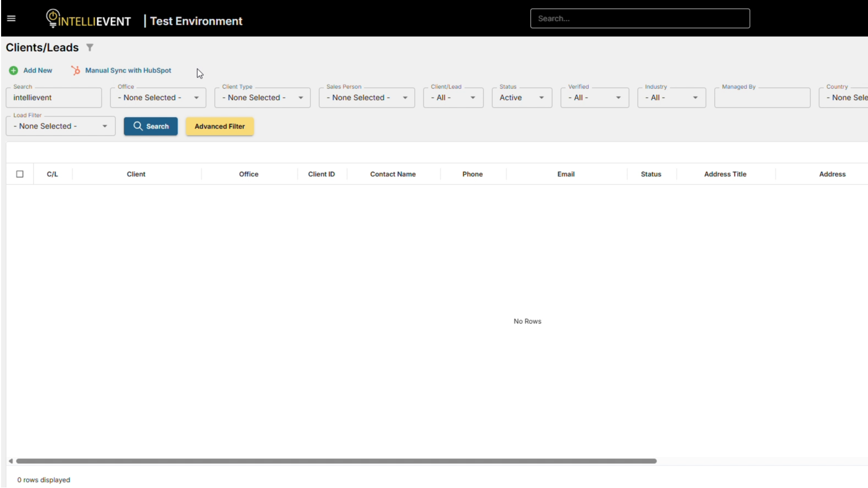Click the horizontal scrollbar of the grid
Image resolution: width=868 pixels, height=488 pixels.
(336, 461)
